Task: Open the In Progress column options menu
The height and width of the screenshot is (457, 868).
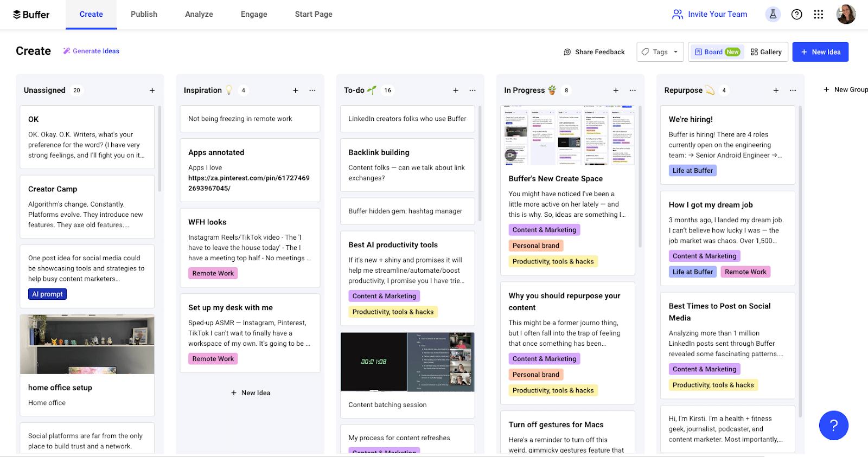Action: (633, 91)
